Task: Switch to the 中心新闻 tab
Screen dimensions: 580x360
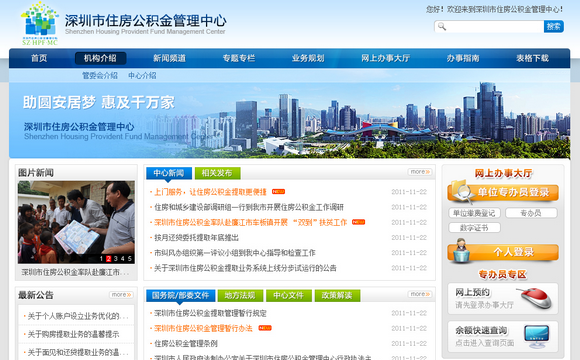Action: [x=169, y=173]
